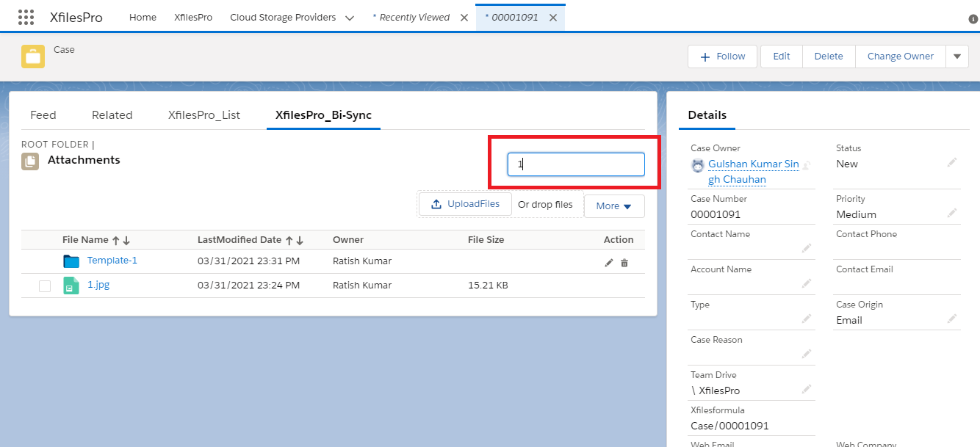Viewport: 980px width, 447px height.
Task: Click the trash icon in Template-1 row
Action: point(624,263)
